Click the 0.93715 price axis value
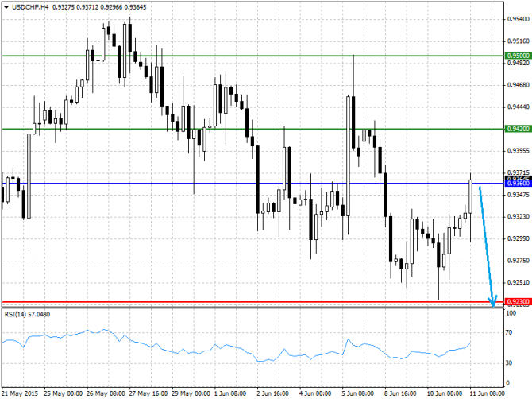 [519, 172]
